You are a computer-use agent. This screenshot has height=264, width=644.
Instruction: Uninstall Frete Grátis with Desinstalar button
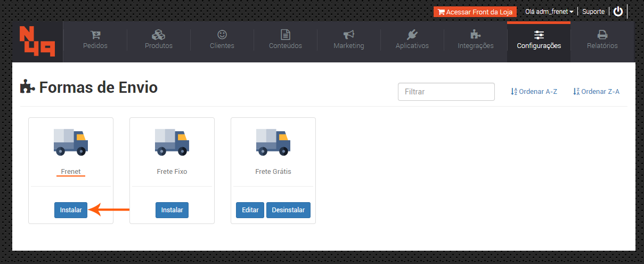pos(288,210)
